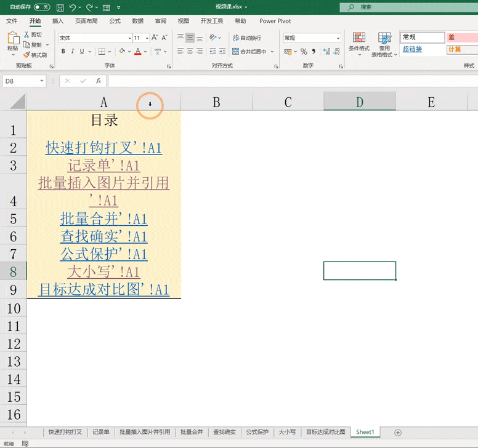
Task: Open the 目标达成对比图 link in A9
Action: point(104,290)
